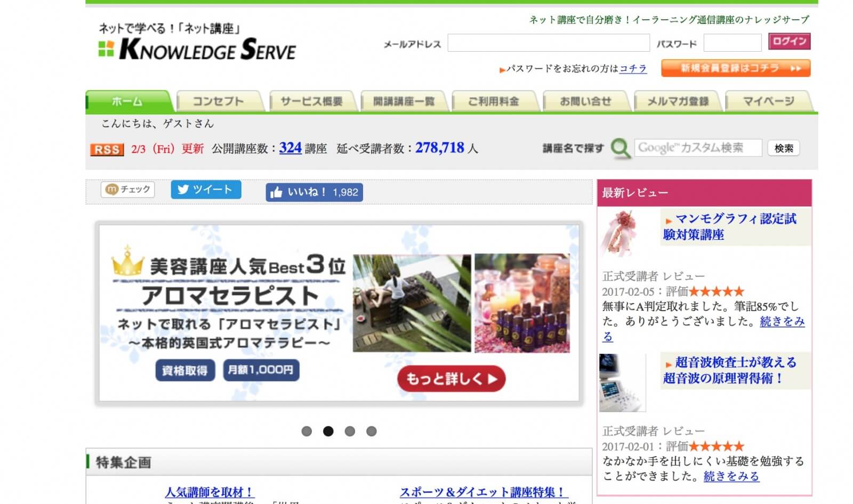Click the アロマセラピスト banner title
Screen dimensions: 853x504
[230, 296]
